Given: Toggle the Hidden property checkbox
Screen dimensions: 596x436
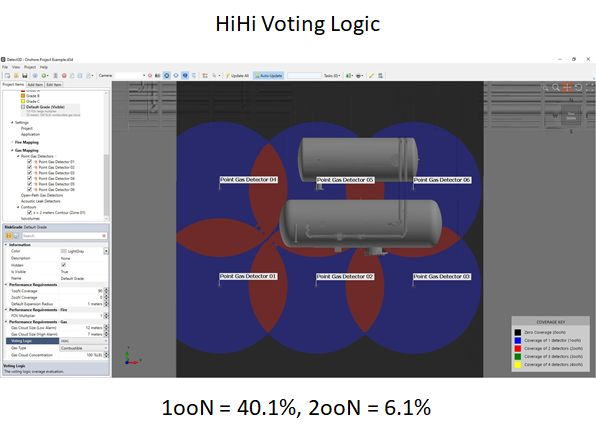Looking at the screenshot, I should coord(63,265).
